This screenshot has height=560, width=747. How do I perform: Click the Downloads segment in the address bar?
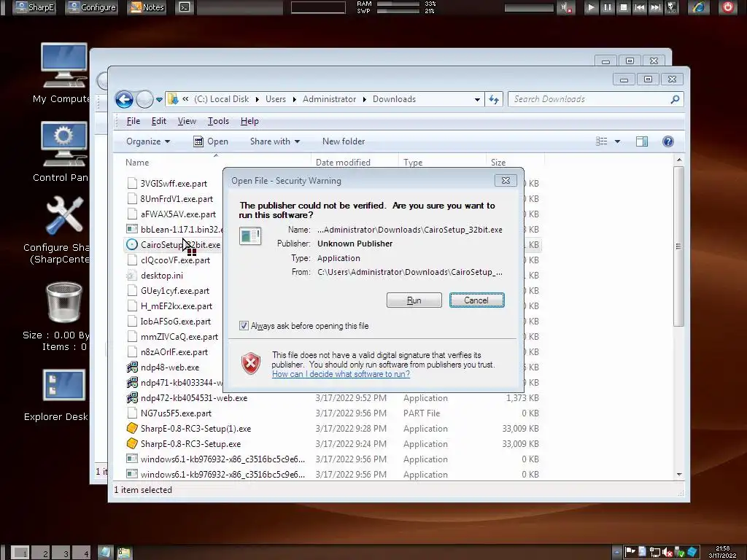pos(394,99)
